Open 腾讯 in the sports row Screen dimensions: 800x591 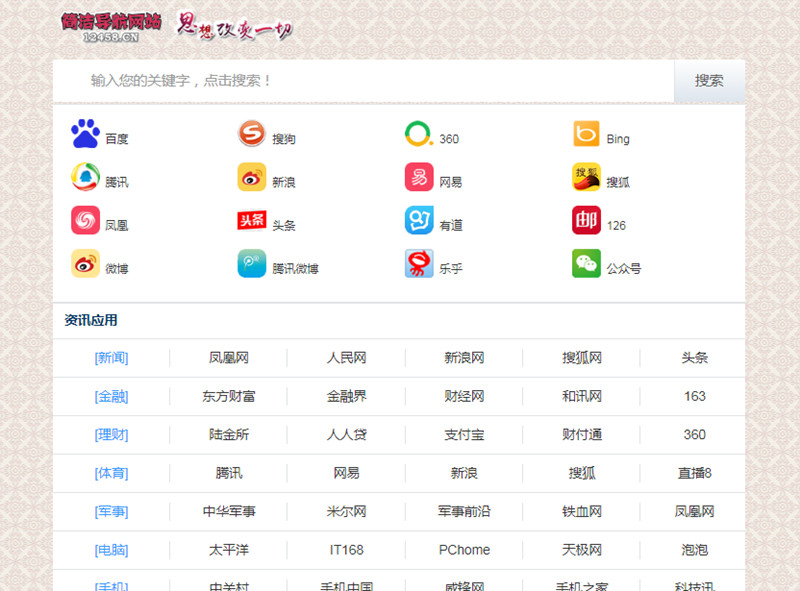coord(229,473)
